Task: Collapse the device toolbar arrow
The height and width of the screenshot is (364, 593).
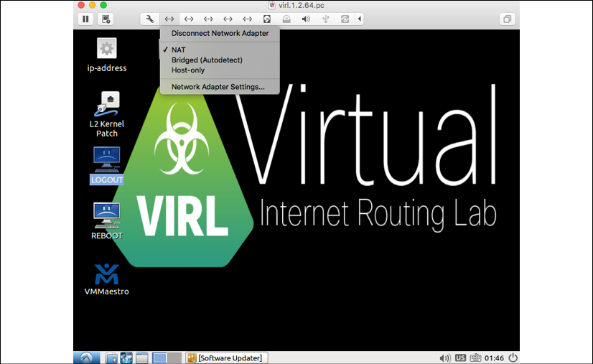Action: (359, 19)
